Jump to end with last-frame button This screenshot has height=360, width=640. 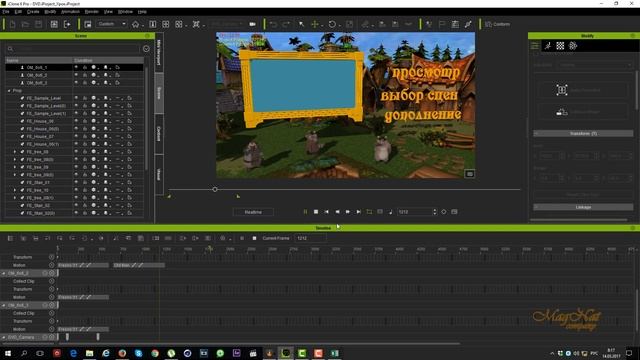(358, 212)
